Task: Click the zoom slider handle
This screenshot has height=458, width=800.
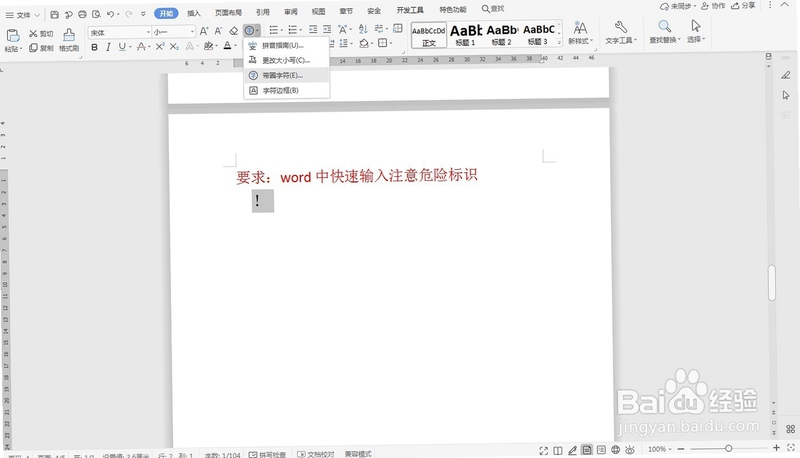Action: pos(729,448)
